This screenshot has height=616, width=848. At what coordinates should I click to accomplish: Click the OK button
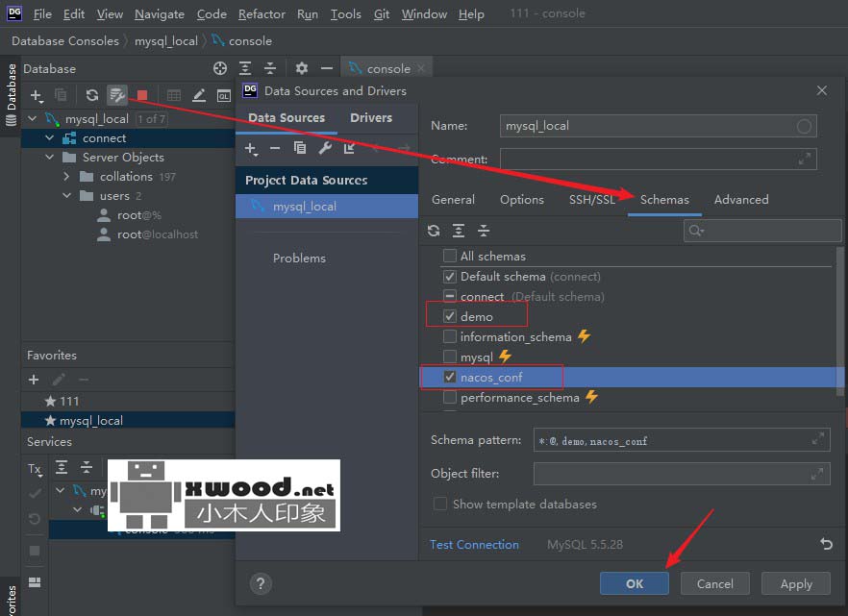coord(635,583)
